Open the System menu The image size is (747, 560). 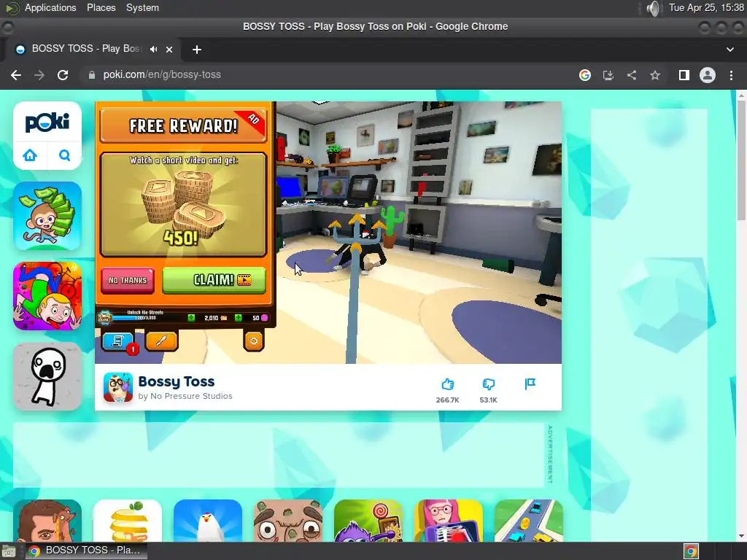(x=142, y=7)
